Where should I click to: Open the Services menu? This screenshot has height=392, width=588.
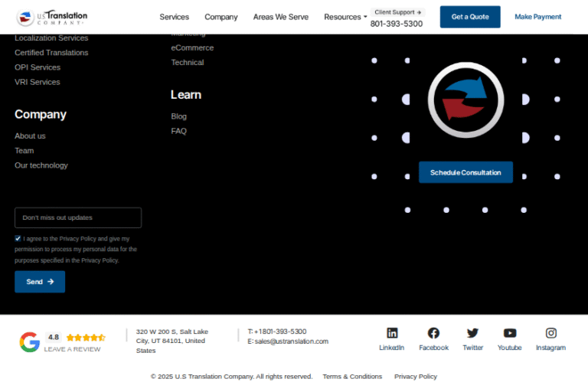coord(174,17)
